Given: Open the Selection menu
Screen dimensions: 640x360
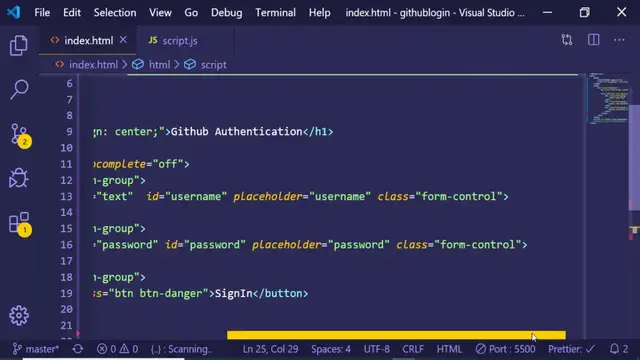Looking at the screenshot, I should [x=115, y=13].
